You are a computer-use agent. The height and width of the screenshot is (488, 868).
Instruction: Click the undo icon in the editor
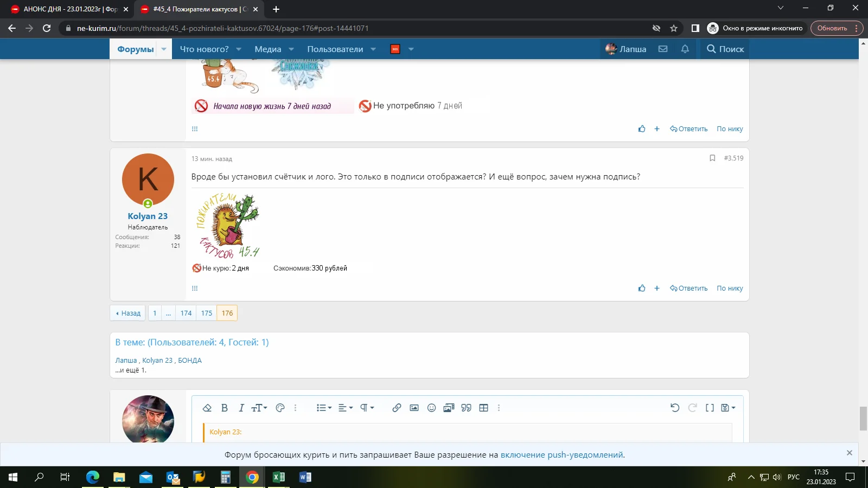(x=675, y=408)
